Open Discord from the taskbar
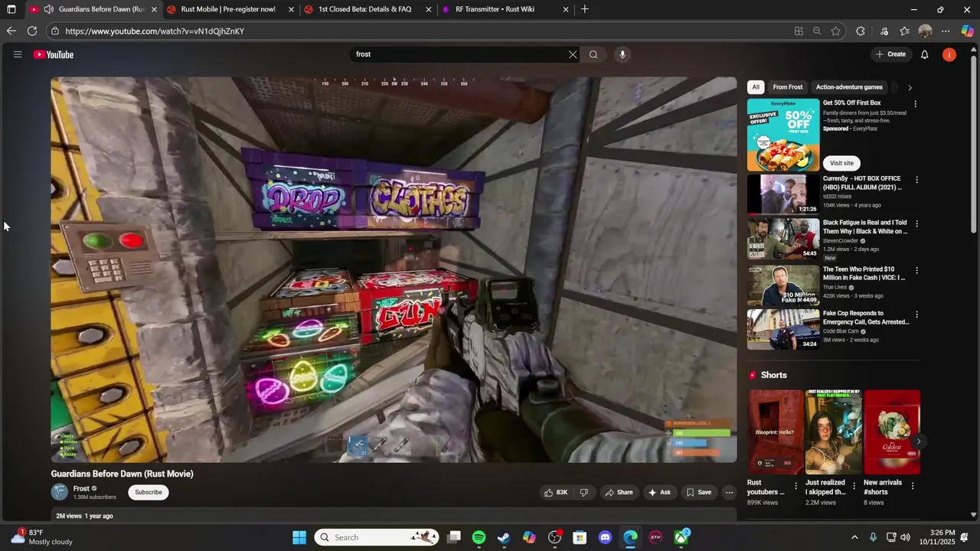 pyautogui.click(x=605, y=537)
